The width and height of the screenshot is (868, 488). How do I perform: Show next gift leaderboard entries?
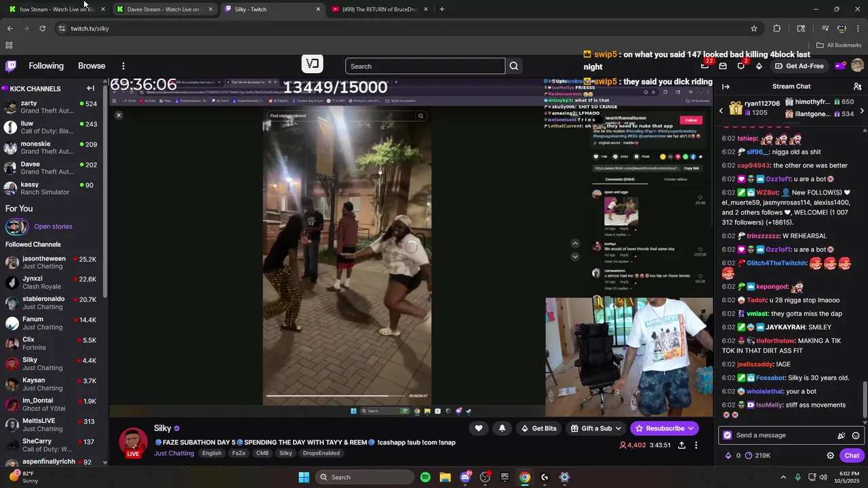click(x=862, y=110)
